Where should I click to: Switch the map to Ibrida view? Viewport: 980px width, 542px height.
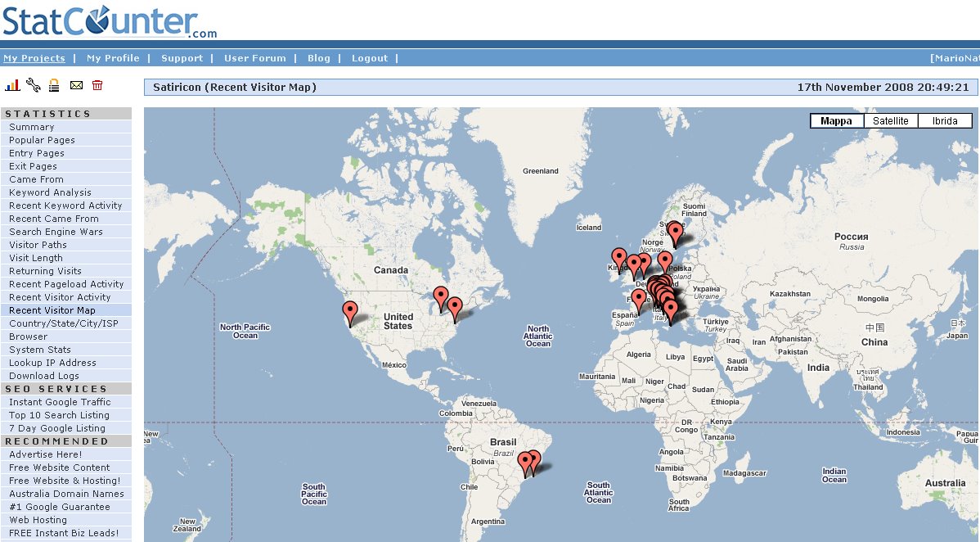(x=945, y=121)
